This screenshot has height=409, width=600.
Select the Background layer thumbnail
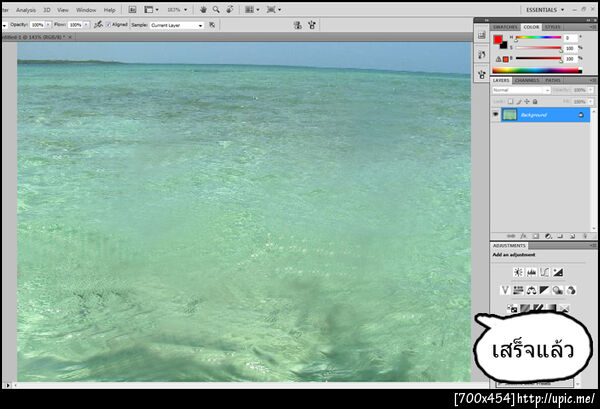[509, 114]
